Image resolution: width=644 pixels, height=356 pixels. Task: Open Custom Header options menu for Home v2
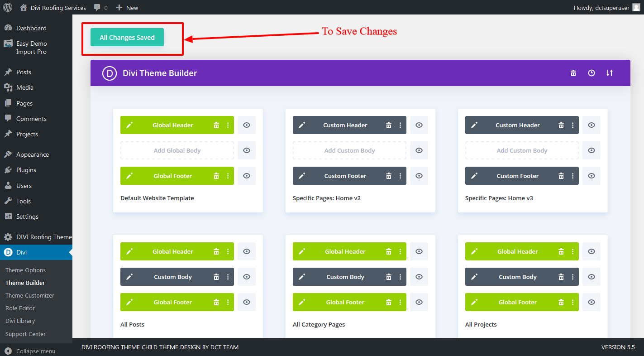(400, 125)
